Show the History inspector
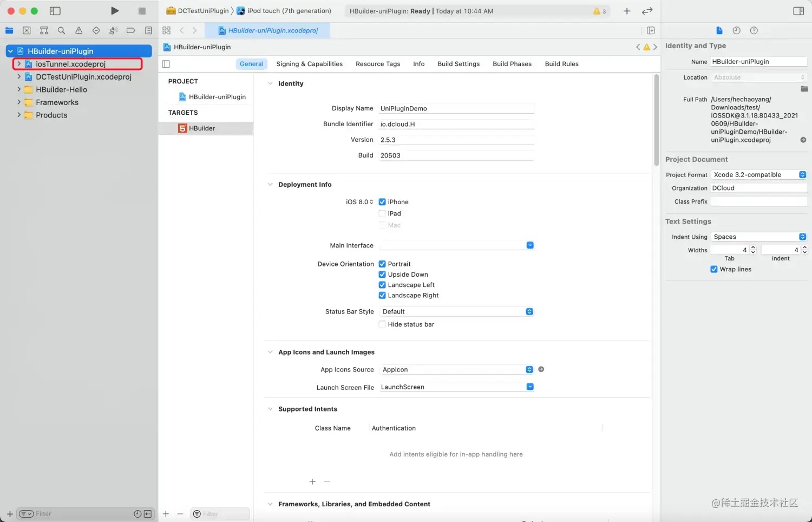 click(x=736, y=30)
